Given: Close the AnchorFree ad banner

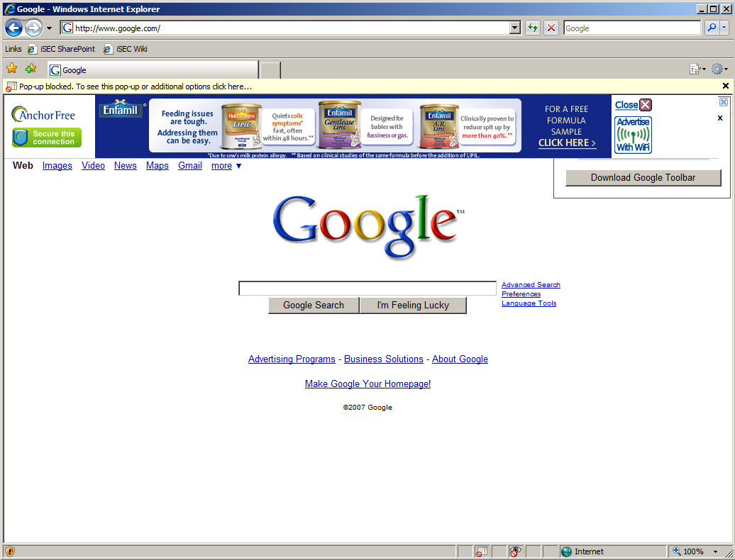Looking at the screenshot, I should pyautogui.click(x=633, y=105).
